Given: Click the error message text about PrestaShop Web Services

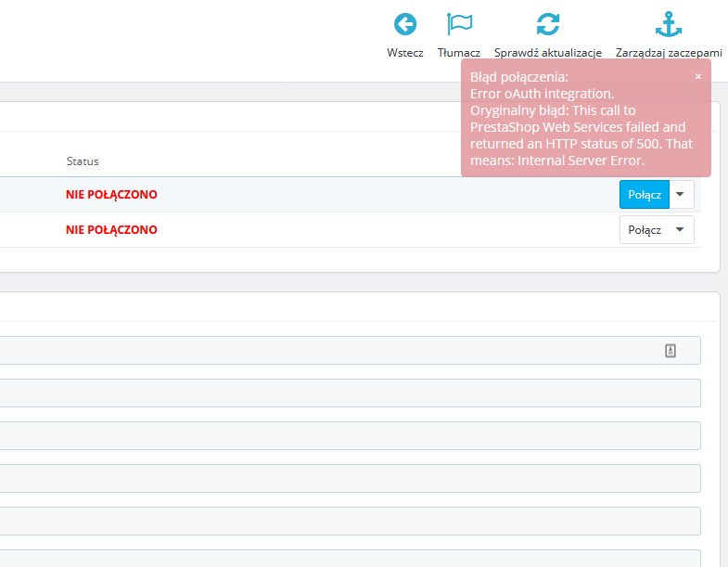Looking at the screenshot, I should pyautogui.click(x=581, y=135).
